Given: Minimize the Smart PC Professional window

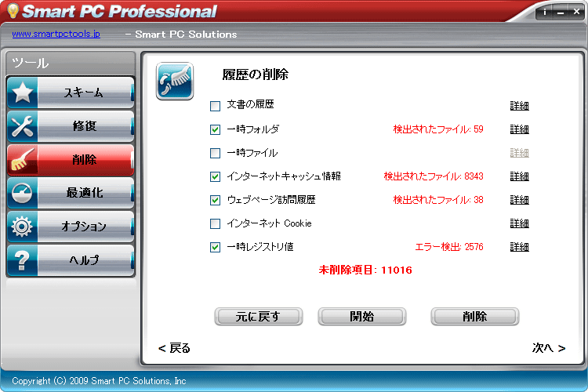Looking at the screenshot, I should [x=561, y=13].
